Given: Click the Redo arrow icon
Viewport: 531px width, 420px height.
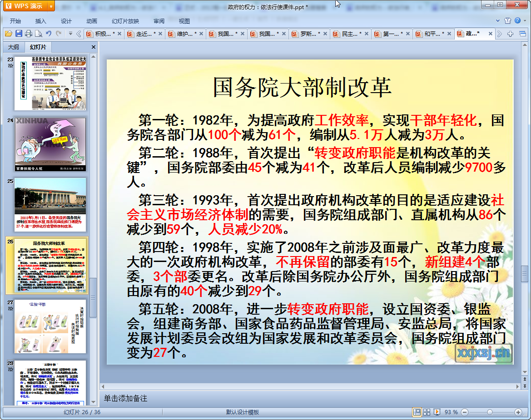Looking at the screenshot, I should (59, 34).
